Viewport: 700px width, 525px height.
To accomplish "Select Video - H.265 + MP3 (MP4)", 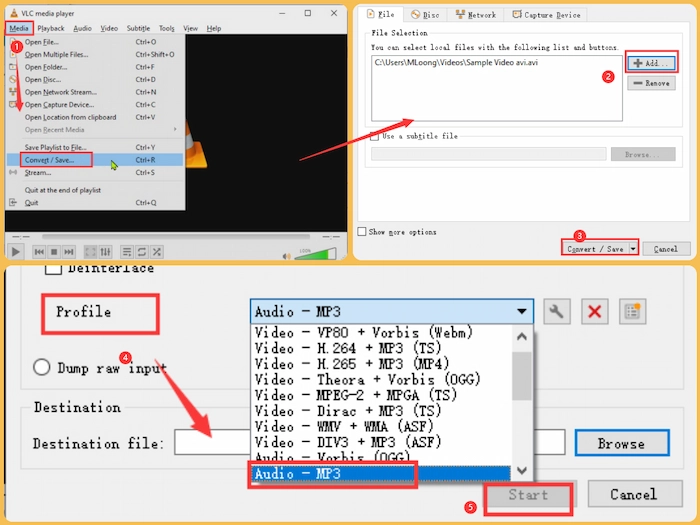I will [381, 364].
